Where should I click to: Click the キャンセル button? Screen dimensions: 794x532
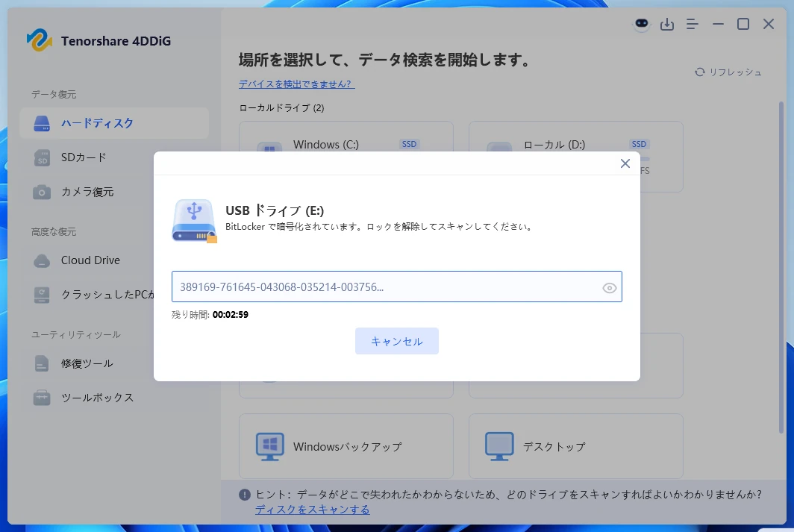coord(396,341)
